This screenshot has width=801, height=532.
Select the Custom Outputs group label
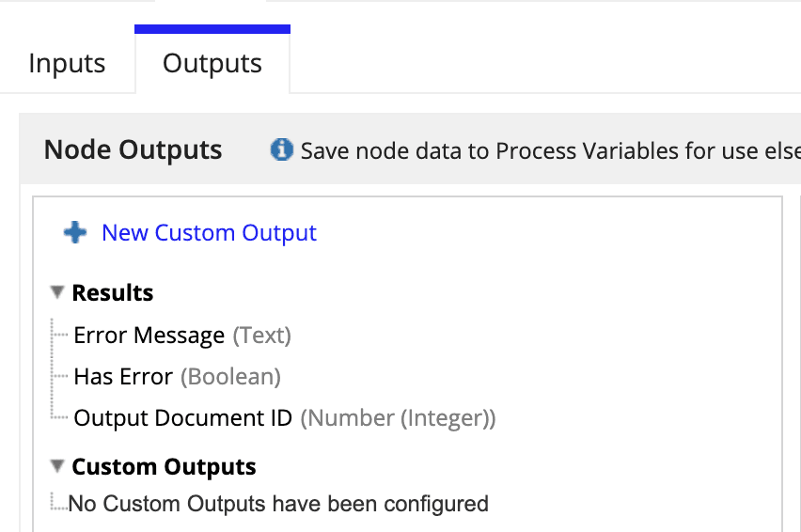[x=164, y=467]
